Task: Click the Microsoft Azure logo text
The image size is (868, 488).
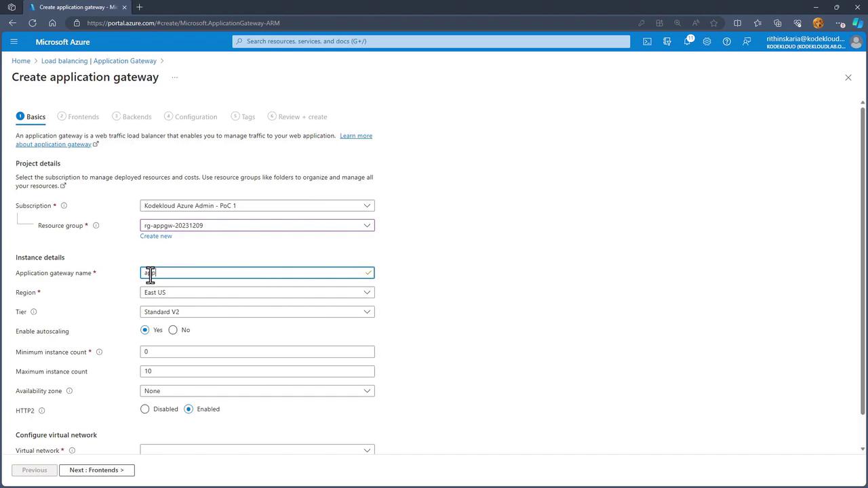Action: pos(62,42)
